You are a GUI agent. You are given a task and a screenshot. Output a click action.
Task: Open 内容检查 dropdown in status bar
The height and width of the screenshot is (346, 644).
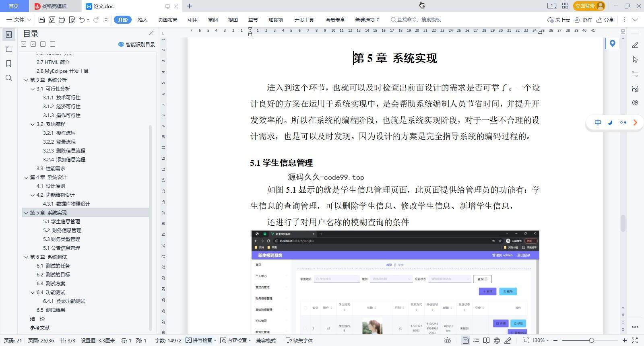235,340
